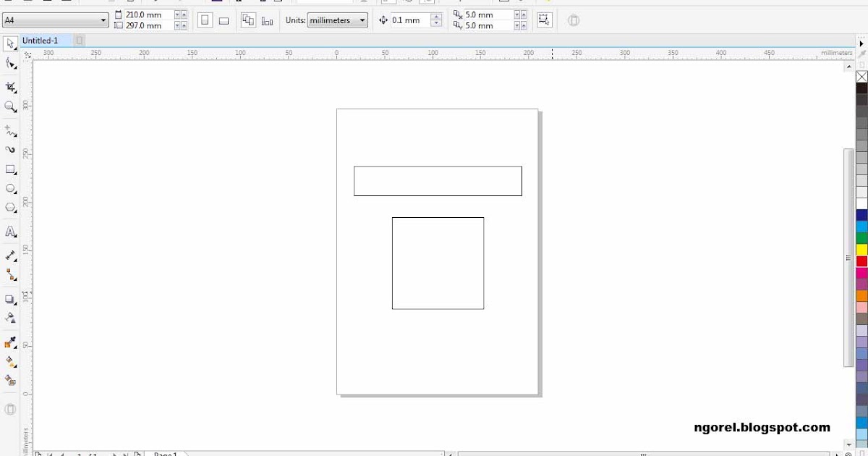The width and height of the screenshot is (868, 456).
Task: Select the Untitled-1 document tab
Action: (x=42, y=41)
